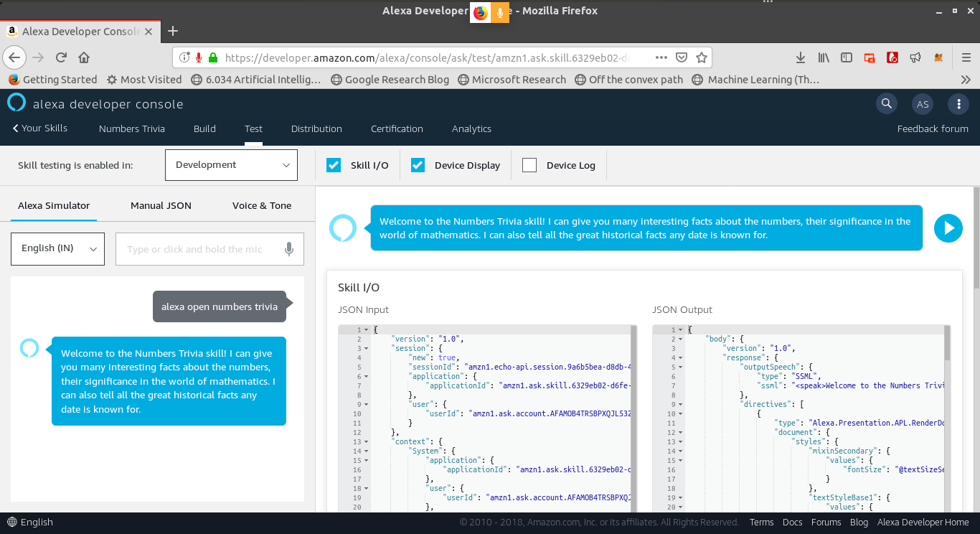Open the English (IN) language dropdown
Image resolution: width=980 pixels, height=534 pixels.
click(57, 248)
